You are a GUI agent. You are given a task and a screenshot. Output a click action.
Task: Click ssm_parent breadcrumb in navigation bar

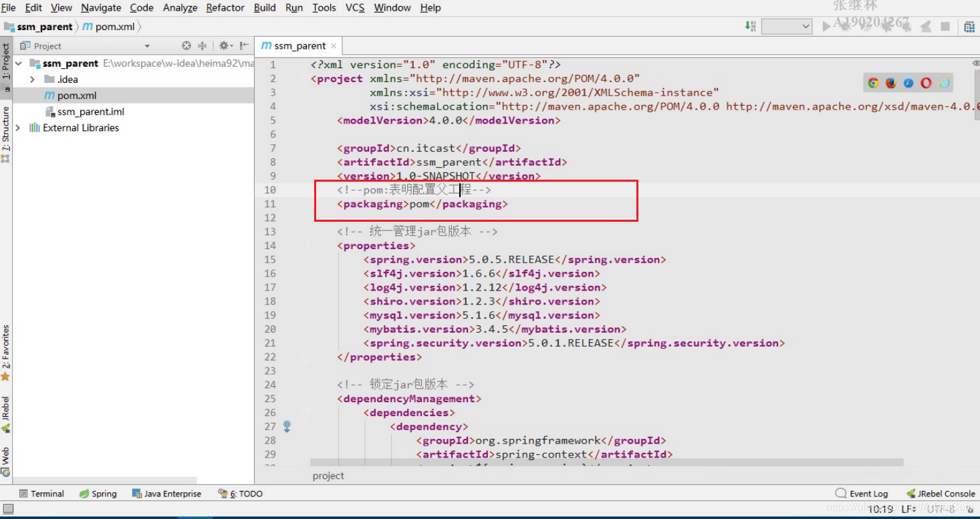pyautogui.click(x=39, y=27)
